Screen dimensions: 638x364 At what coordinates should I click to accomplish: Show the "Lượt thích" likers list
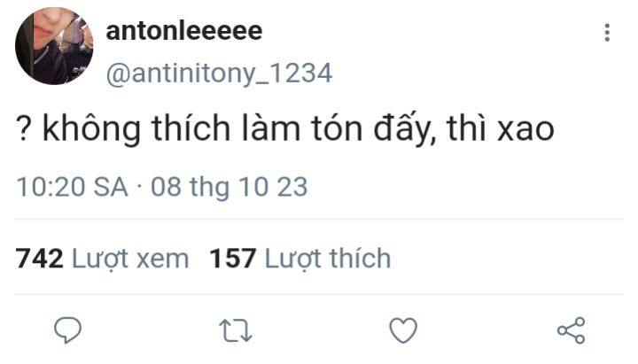tap(328, 259)
